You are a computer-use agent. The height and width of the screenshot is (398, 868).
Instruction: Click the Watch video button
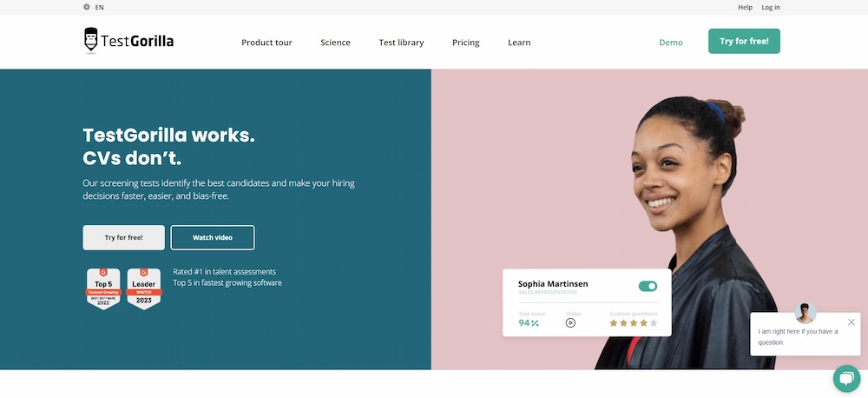click(x=213, y=237)
